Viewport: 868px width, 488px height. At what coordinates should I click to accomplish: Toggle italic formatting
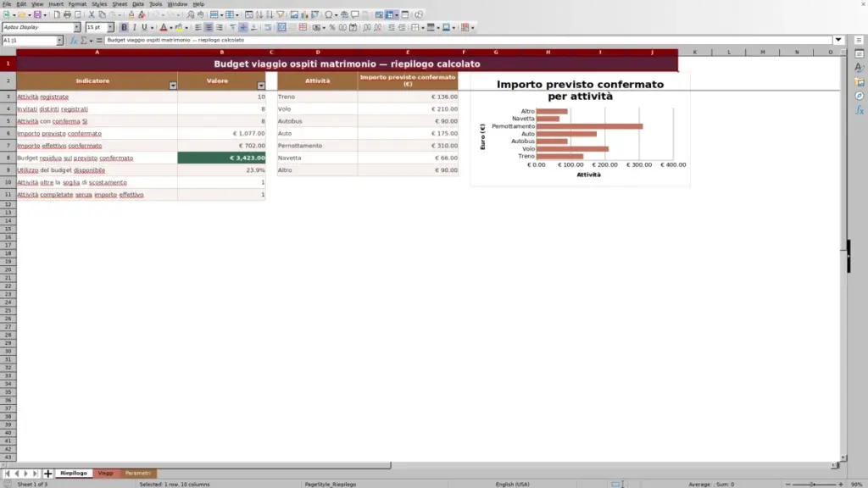135,27
